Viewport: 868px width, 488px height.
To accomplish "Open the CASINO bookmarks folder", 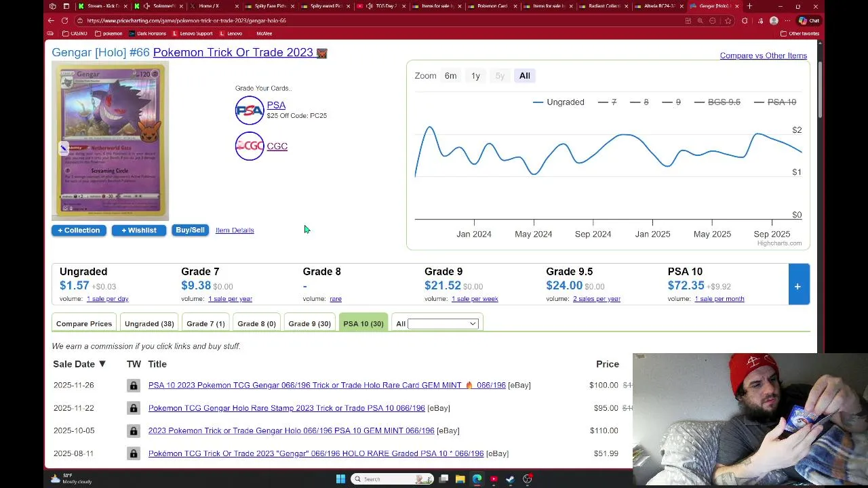I will coord(75,33).
